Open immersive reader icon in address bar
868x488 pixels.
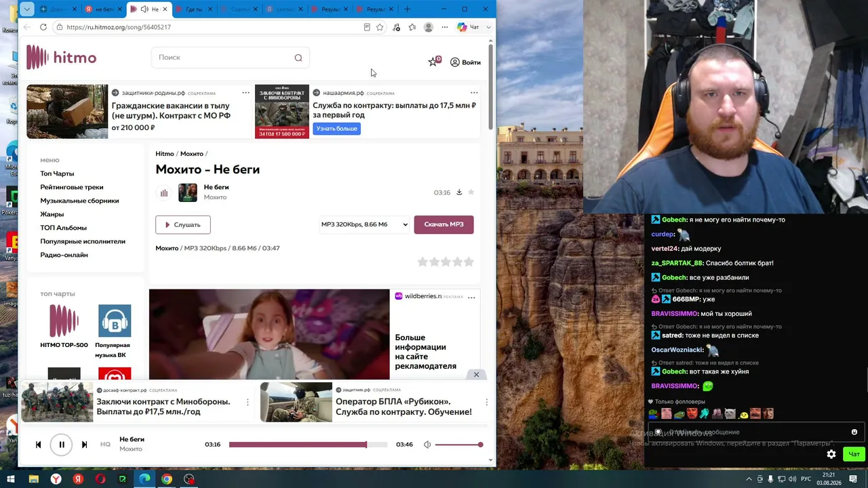coord(367,27)
